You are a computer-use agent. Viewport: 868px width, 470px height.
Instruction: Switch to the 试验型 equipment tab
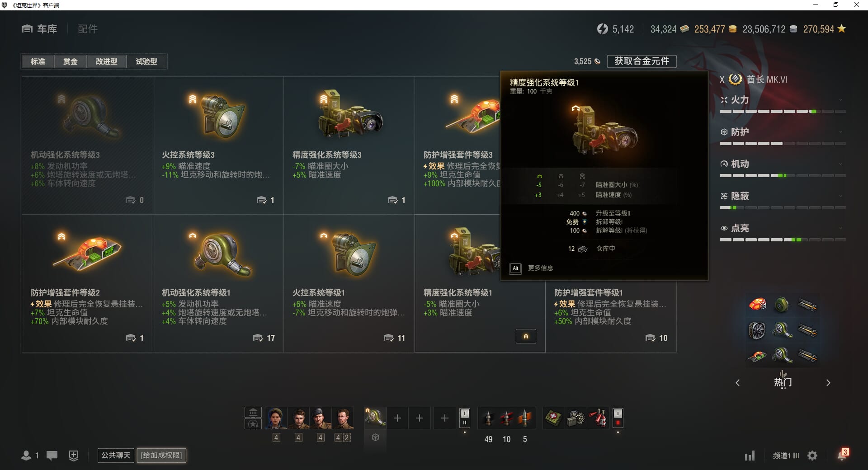[146, 61]
